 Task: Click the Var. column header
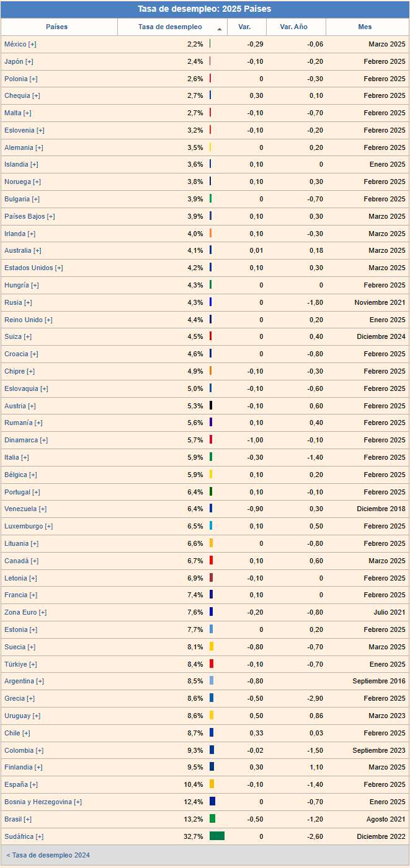pos(244,27)
